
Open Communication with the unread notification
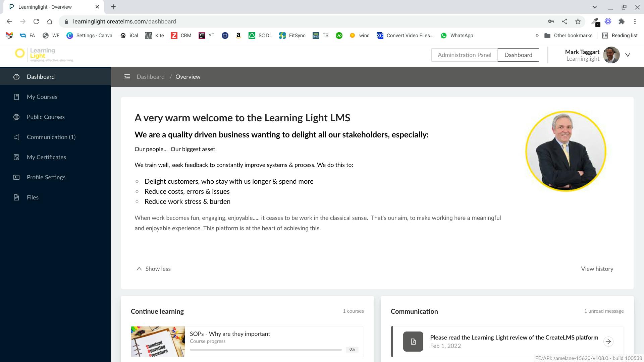coord(51,137)
